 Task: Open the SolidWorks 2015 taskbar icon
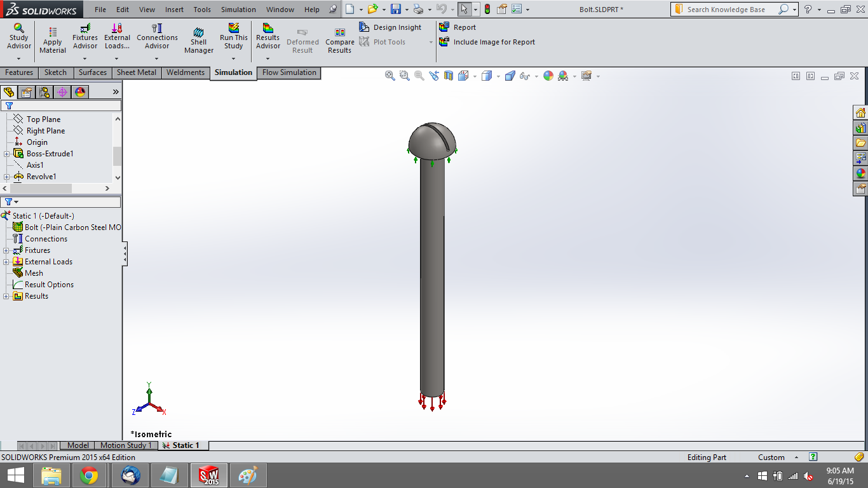(x=208, y=475)
